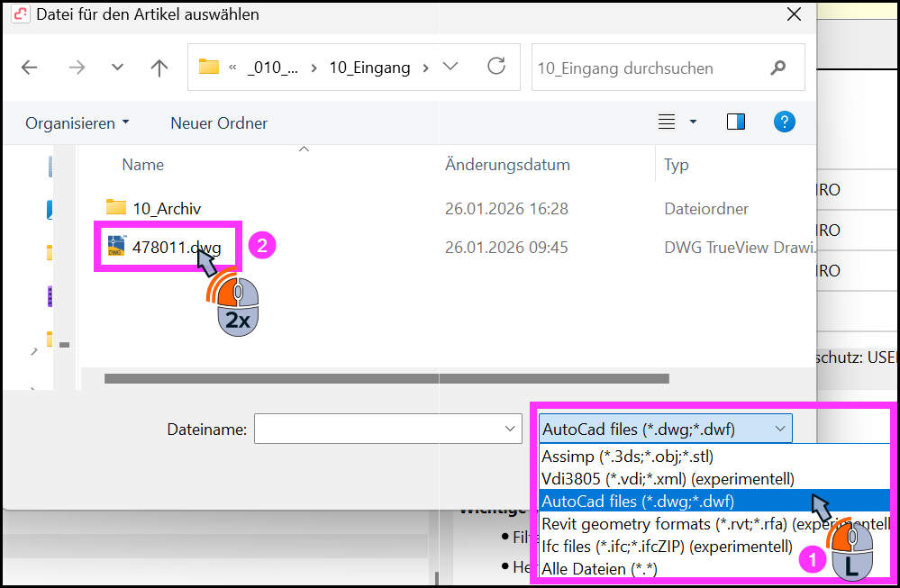Open help with the blue question mark

click(784, 122)
